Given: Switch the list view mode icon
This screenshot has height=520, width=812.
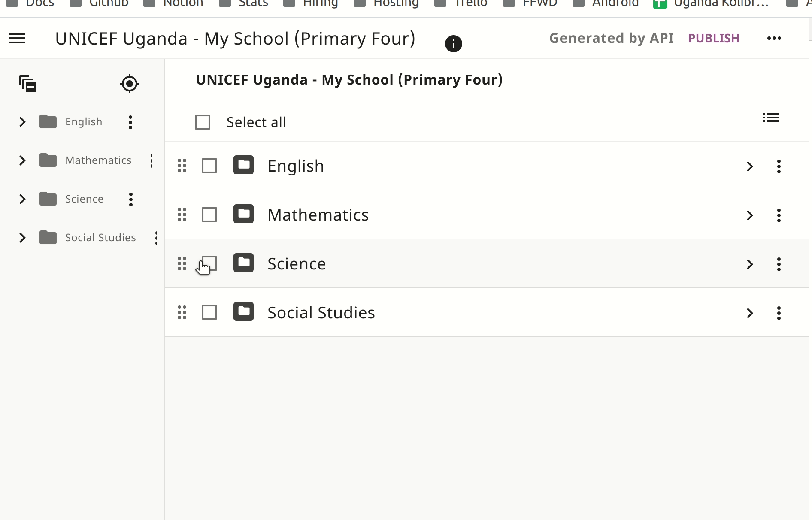Looking at the screenshot, I should 770,118.
